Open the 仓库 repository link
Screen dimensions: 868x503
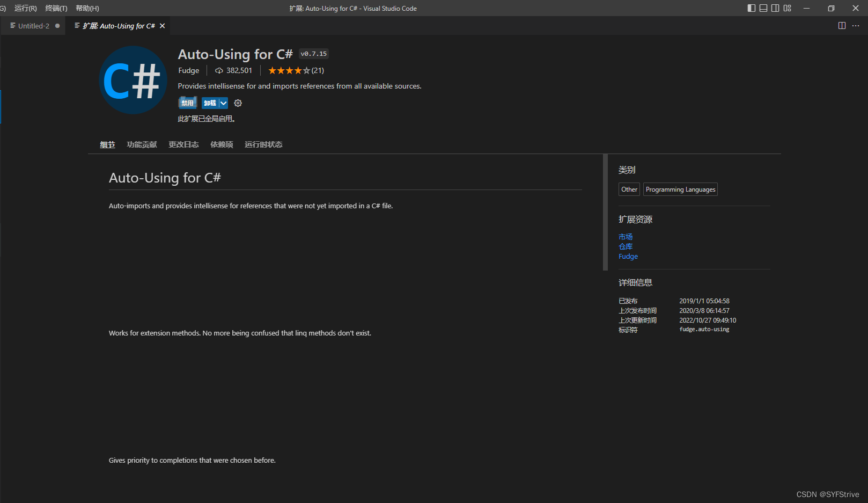626,246
